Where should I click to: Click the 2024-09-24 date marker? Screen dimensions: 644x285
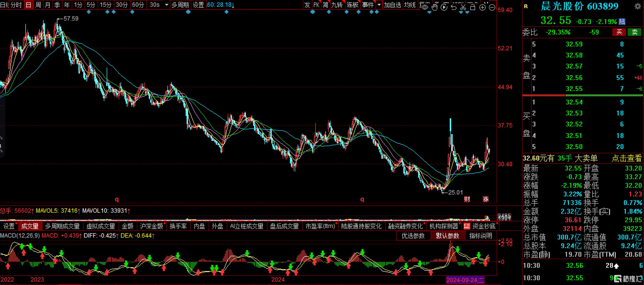click(x=466, y=280)
